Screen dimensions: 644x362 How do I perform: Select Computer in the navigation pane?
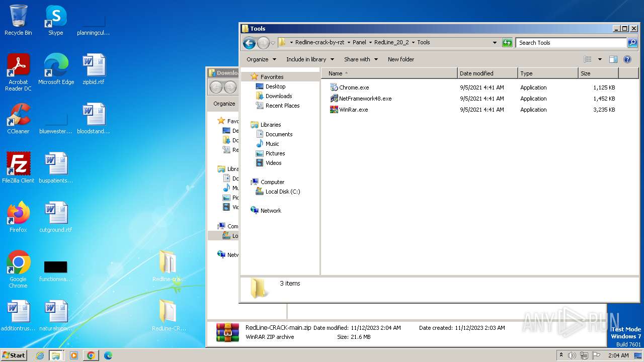(272, 182)
